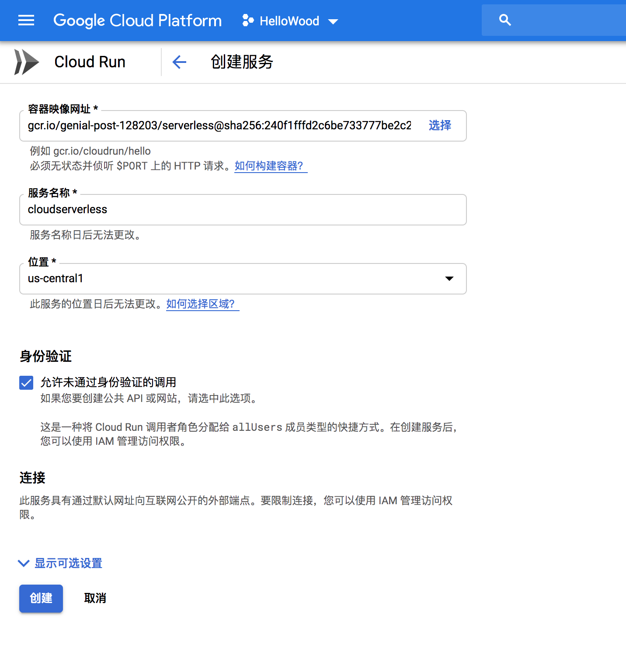Screen dimensions: 626x672
Task: Open the 如何构建容器? help link
Action: click(x=271, y=166)
